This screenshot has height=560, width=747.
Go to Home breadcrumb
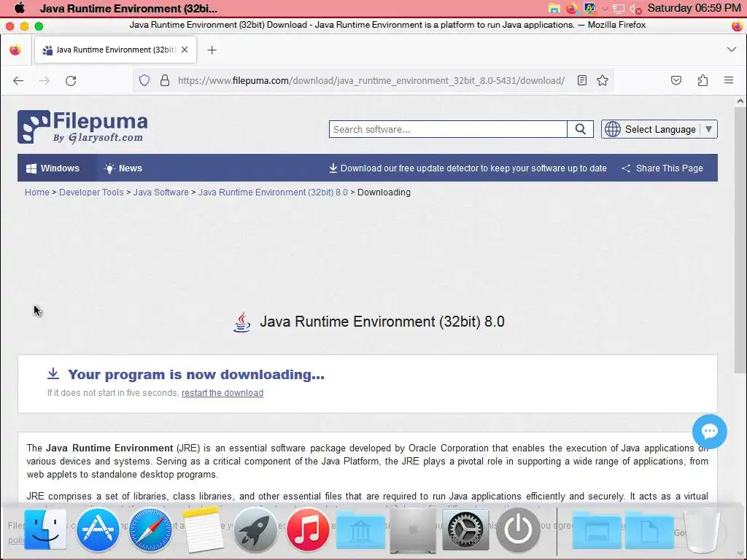point(36,192)
